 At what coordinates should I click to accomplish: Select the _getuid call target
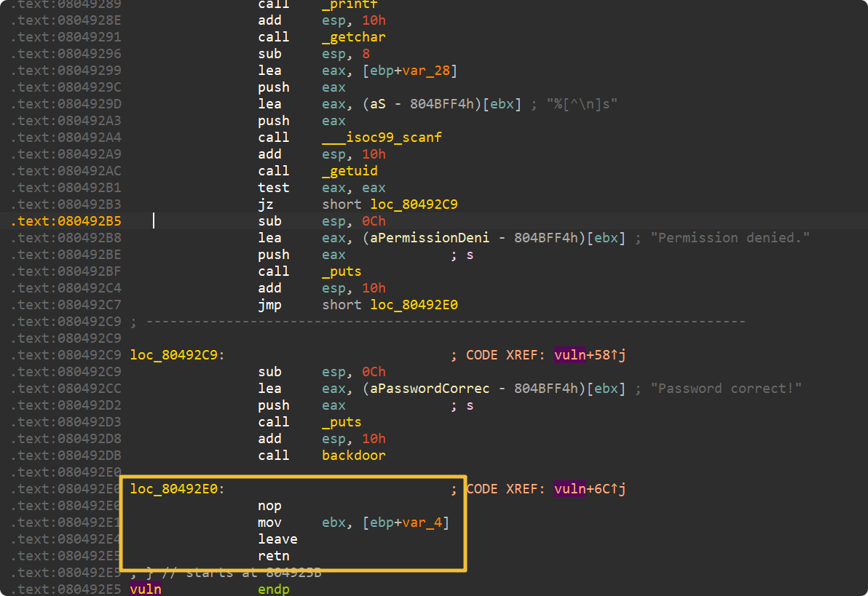[350, 171]
